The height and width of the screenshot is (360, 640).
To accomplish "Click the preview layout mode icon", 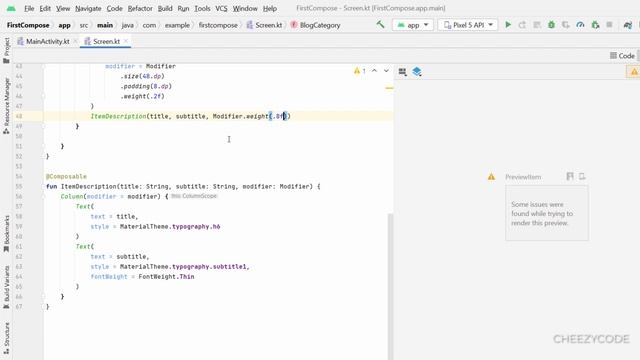I will pyautogui.click(x=402, y=72).
